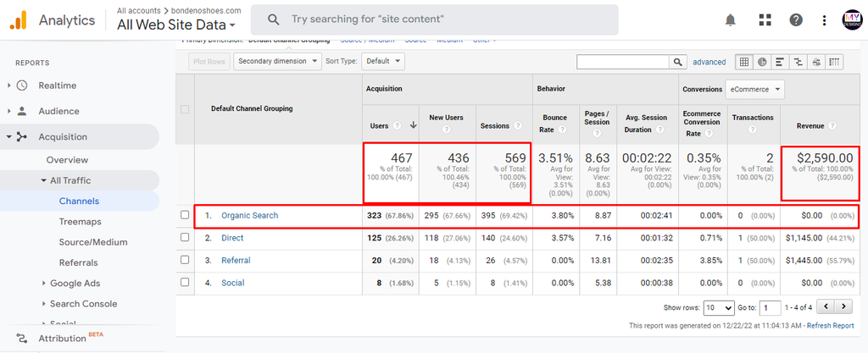Switch to the pie chart percentage view
Image resolution: width=868 pixels, height=353 pixels.
tap(762, 62)
